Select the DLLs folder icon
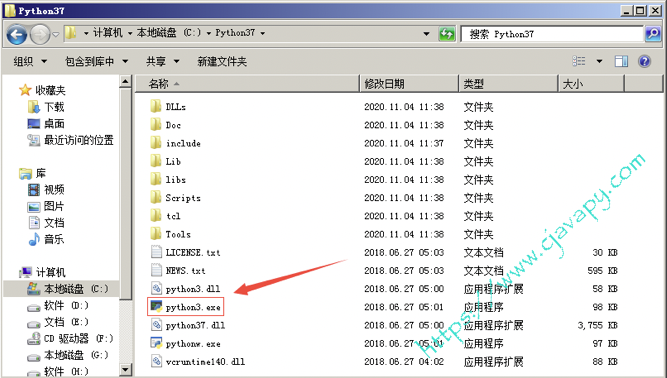The image size is (667, 378). 156,106
